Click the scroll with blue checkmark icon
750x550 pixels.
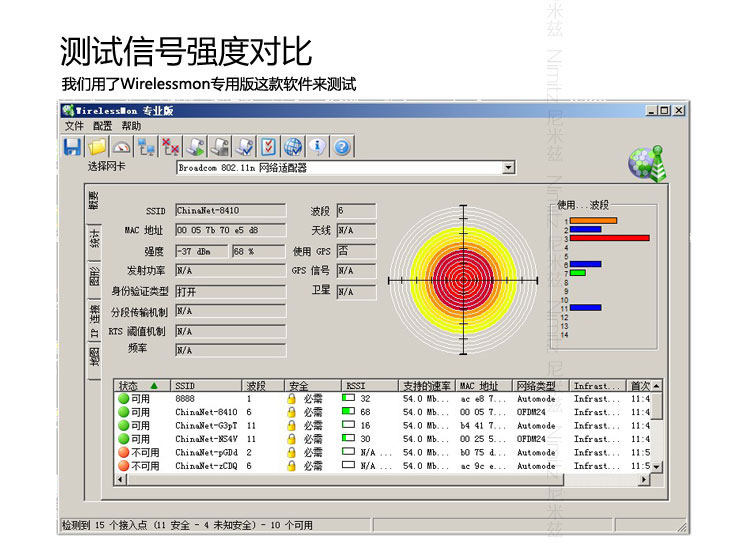[x=244, y=147]
